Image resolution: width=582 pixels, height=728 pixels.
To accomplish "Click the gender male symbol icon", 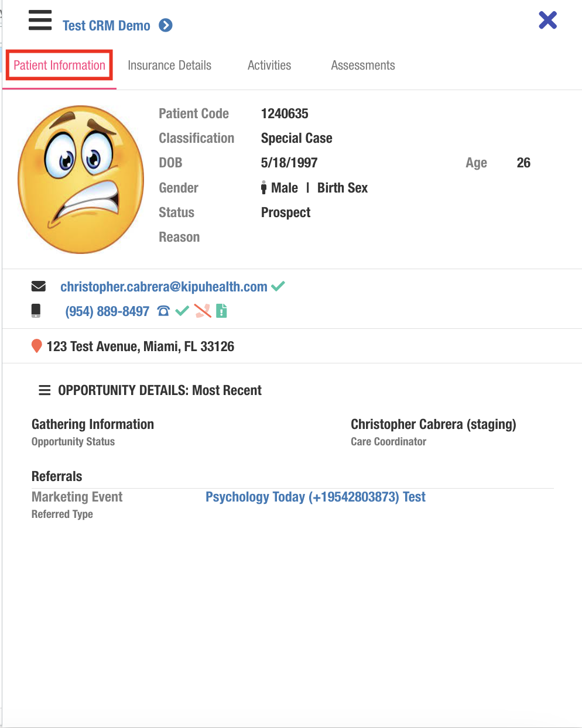I will [264, 187].
